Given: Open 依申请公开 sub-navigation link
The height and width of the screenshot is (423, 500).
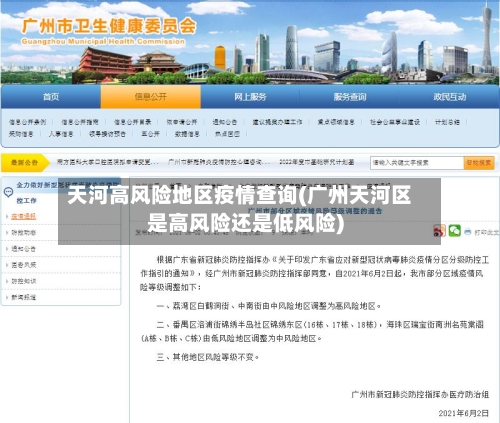Looking at the screenshot, I should point(182,122).
